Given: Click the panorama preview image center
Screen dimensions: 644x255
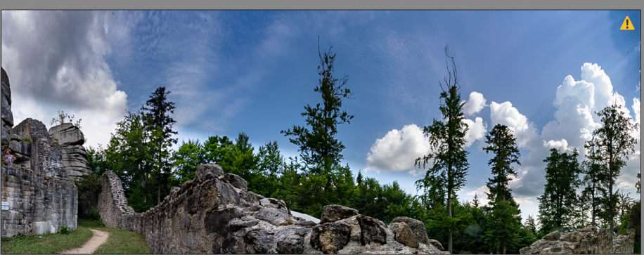Looking at the screenshot, I should pos(321,132).
